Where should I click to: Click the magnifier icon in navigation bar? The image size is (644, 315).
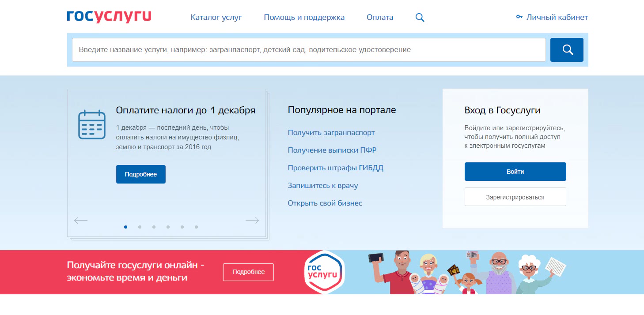pyautogui.click(x=420, y=18)
